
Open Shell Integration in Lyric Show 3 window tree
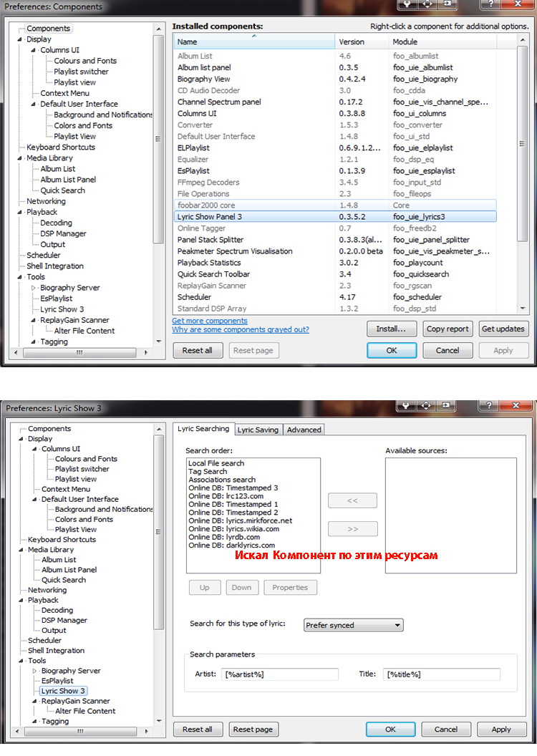click(56, 651)
